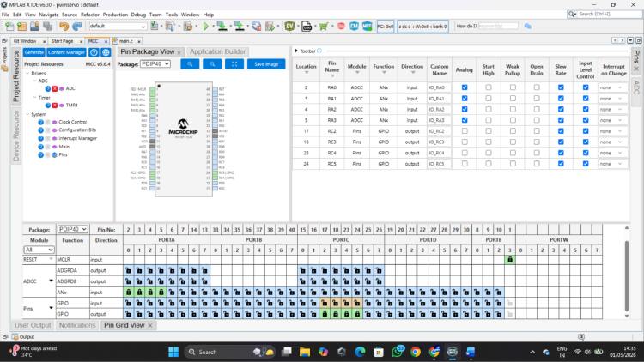This screenshot has width=644, height=362.
Task: Click the Windows Start button
Action: click(x=173, y=352)
